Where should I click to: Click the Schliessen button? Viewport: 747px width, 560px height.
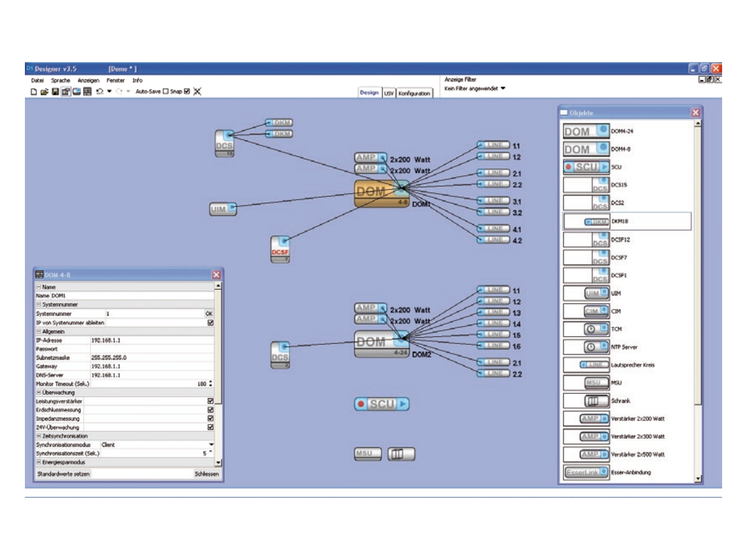(207, 474)
